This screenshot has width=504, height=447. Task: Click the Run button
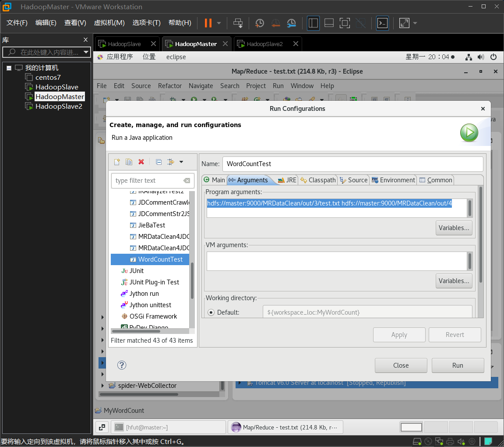pyautogui.click(x=458, y=365)
